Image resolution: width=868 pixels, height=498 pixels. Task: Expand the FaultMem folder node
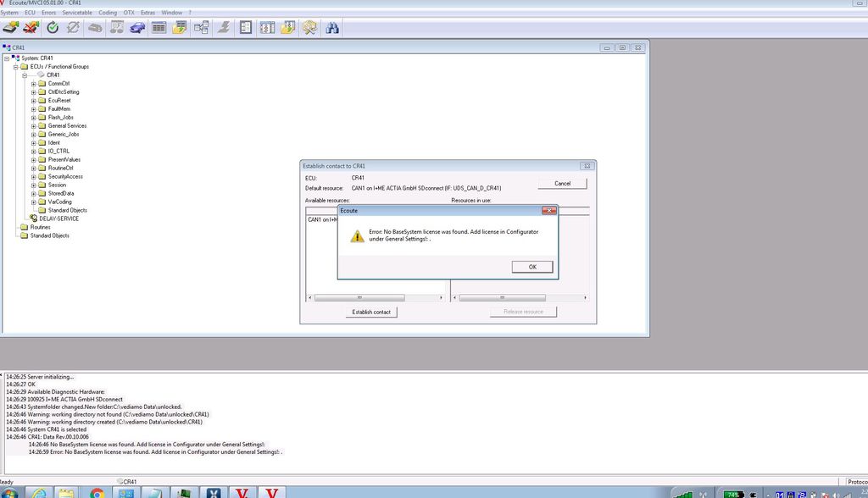pos(33,108)
